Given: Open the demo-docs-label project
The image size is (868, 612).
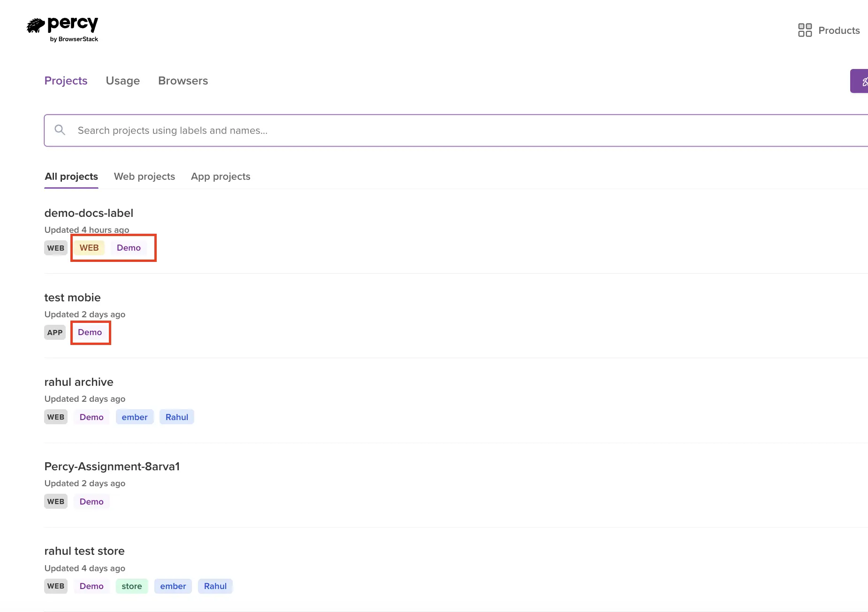Looking at the screenshot, I should [89, 213].
